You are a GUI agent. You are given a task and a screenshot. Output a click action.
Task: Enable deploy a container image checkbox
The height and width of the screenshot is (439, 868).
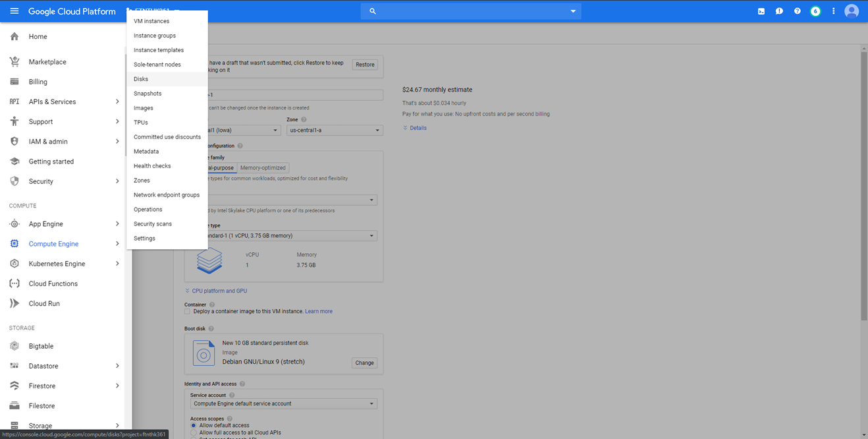click(188, 311)
